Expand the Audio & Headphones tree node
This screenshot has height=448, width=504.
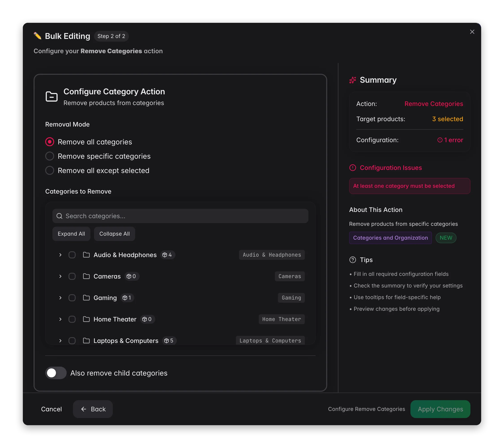(60, 255)
